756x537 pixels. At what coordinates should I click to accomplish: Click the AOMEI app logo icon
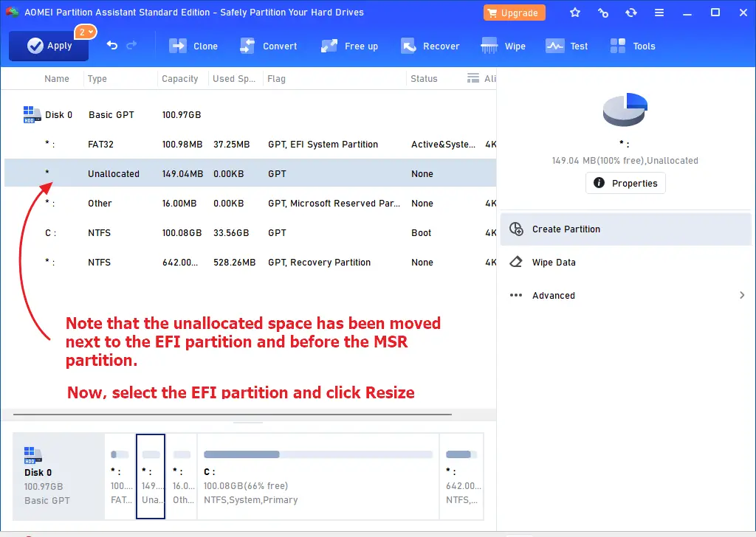[x=12, y=12]
